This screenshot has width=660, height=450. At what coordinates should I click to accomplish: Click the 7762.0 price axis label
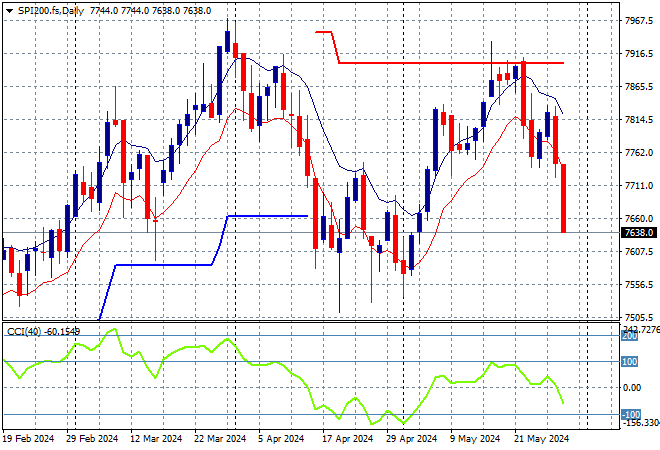point(639,152)
